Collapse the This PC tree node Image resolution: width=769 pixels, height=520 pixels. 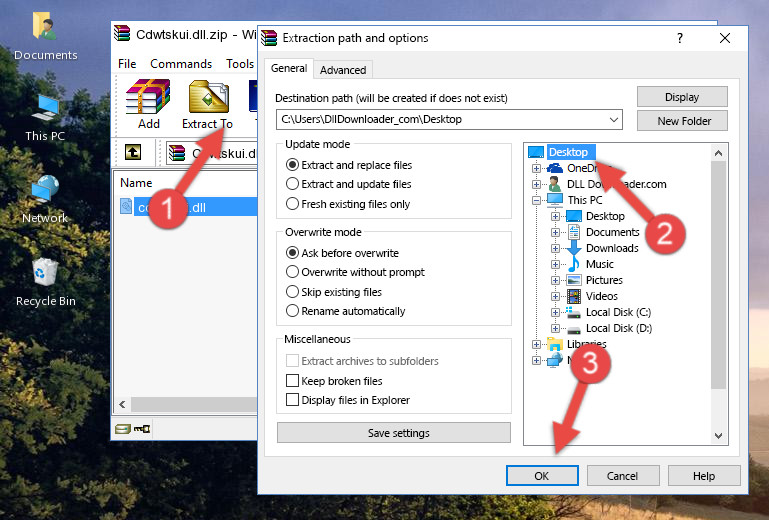click(536, 200)
